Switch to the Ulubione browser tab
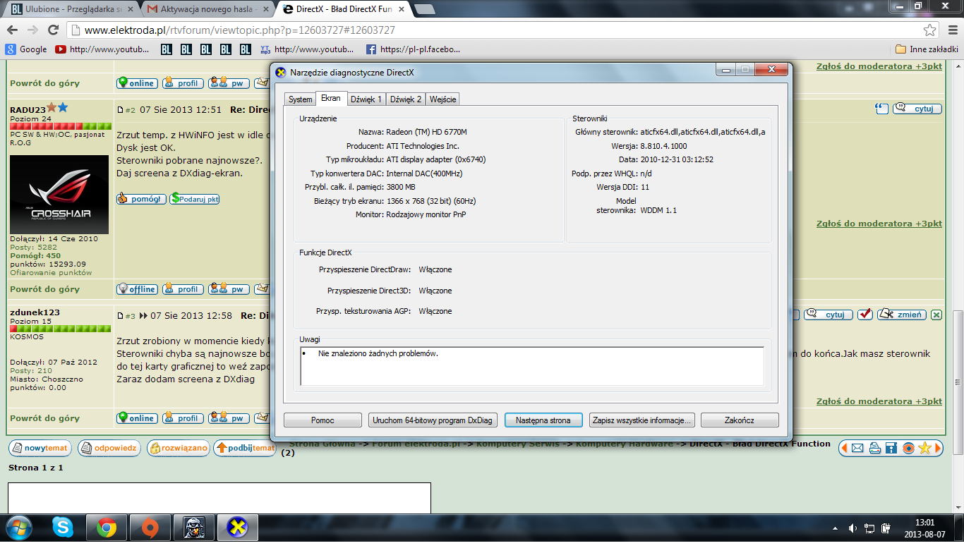This screenshot has width=964, height=560. pyautogui.click(x=71, y=10)
